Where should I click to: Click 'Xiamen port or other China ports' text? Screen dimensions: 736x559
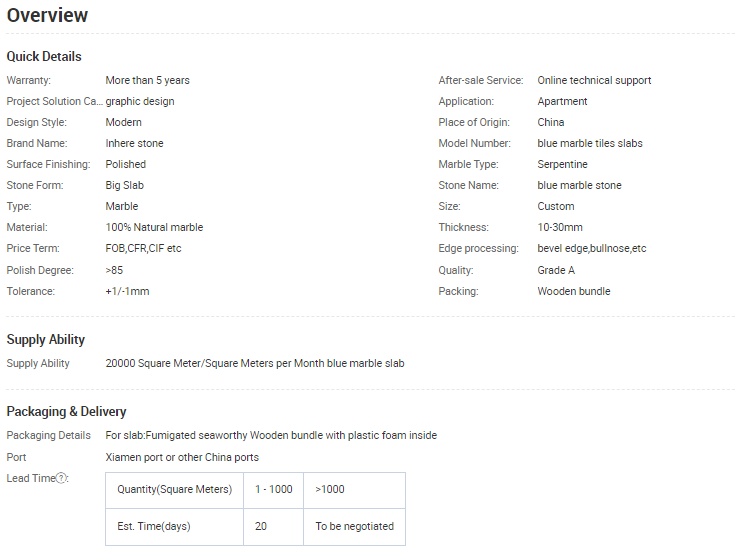point(182,457)
